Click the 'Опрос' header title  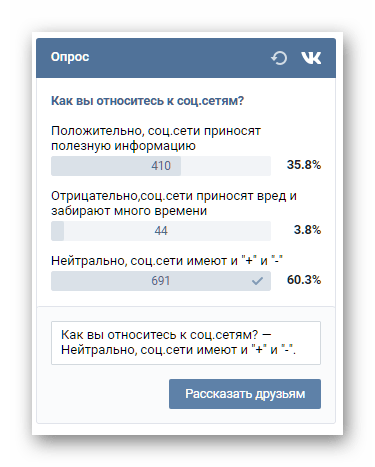click(x=70, y=57)
